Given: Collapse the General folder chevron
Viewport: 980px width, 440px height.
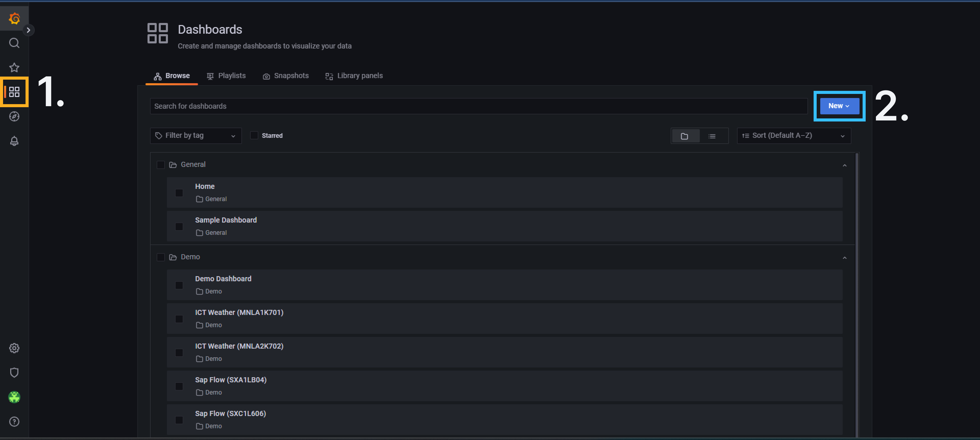Looking at the screenshot, I should pos(844,165).
